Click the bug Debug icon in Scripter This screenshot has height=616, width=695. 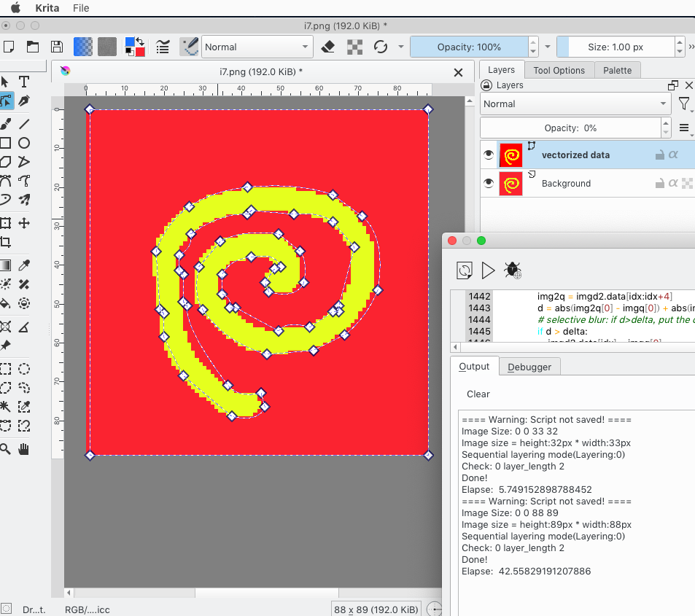513,270
